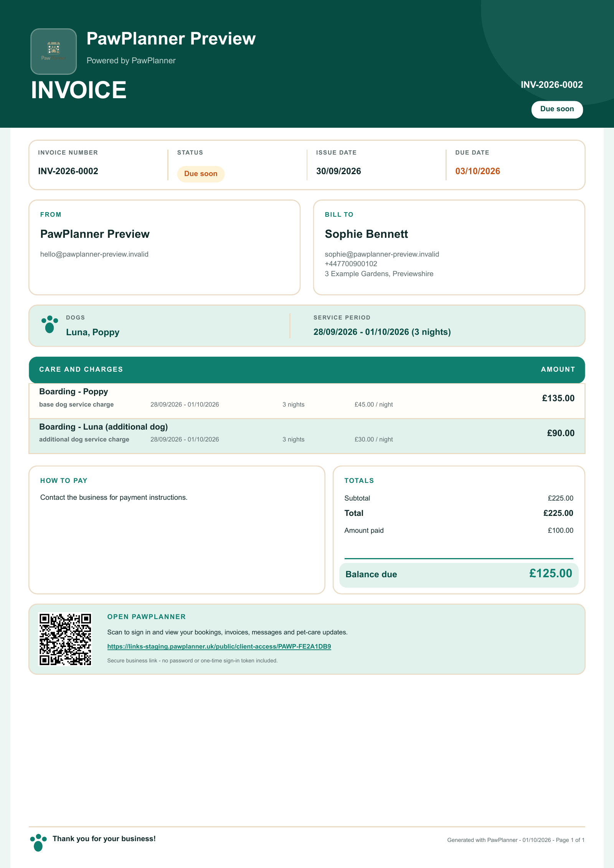This screenshot has width=614, height=868.
Task: Click the dog names Luna, Poppy
Action: tap(92, 332)
